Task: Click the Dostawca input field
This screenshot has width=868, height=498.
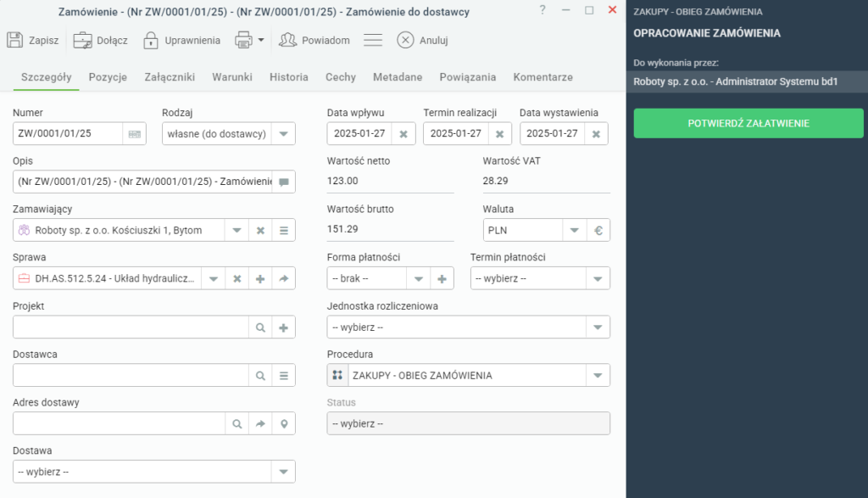Action: 131,376
